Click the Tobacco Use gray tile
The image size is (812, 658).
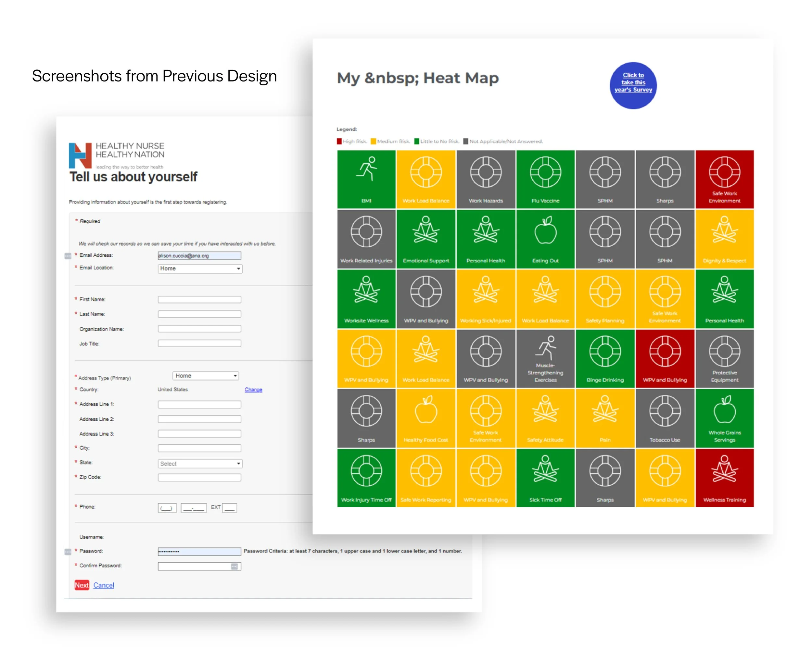coord(665,418)
